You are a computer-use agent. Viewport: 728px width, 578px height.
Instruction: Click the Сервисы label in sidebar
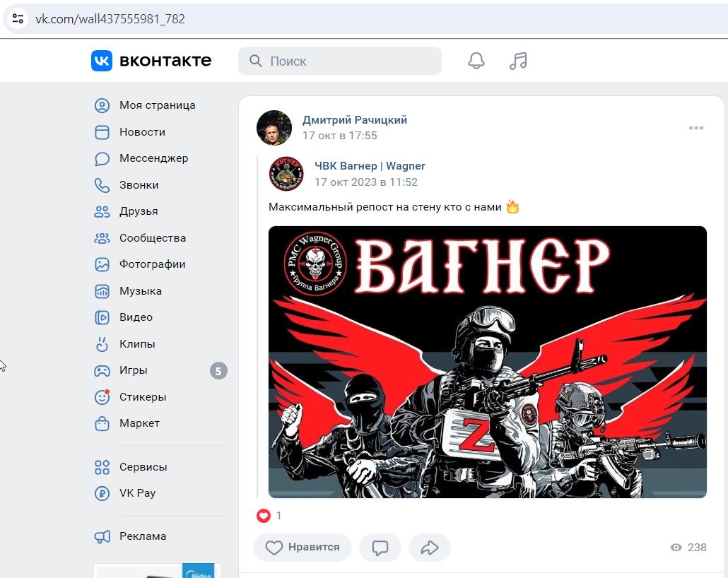coord(143,467)
